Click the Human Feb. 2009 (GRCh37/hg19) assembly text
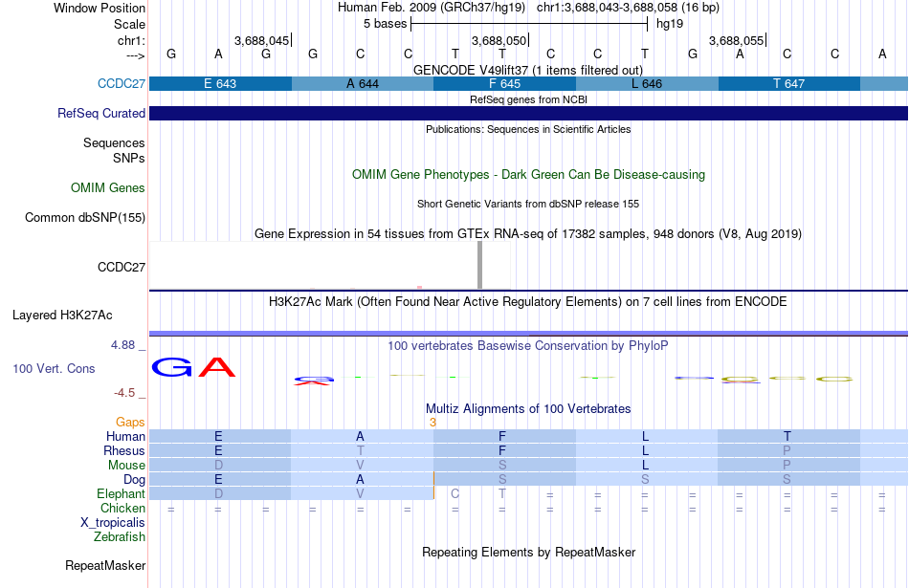Screen dimensions: 909x588 pos(432,8)
